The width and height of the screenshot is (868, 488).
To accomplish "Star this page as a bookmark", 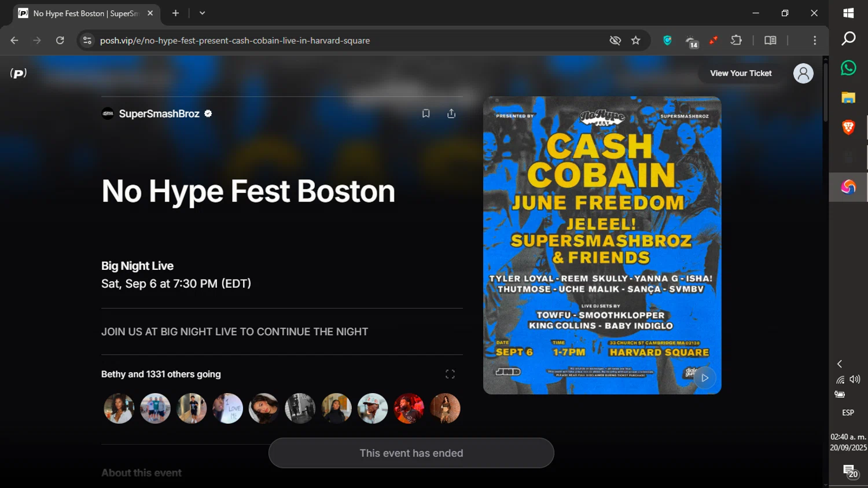I will click(636, 41).
